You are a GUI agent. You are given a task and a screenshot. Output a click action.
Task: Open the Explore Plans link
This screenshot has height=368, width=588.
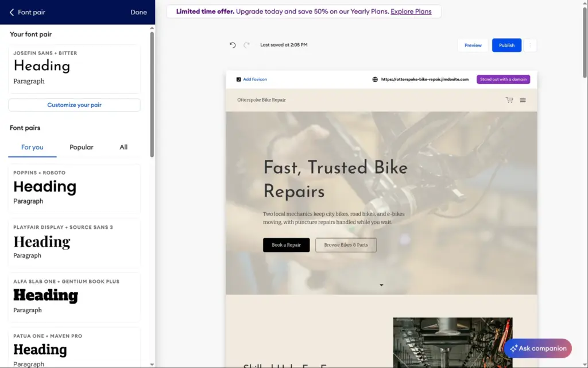[411, 11]
